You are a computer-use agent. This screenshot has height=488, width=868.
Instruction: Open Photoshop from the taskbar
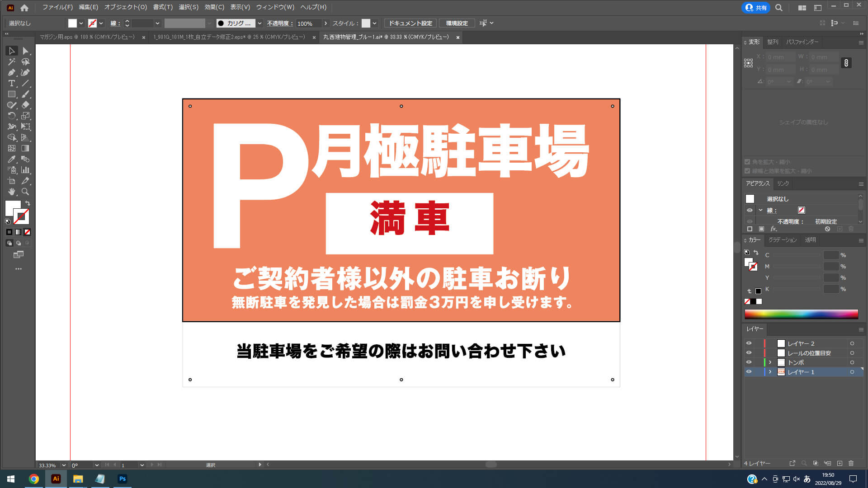[x=122, y=479]
